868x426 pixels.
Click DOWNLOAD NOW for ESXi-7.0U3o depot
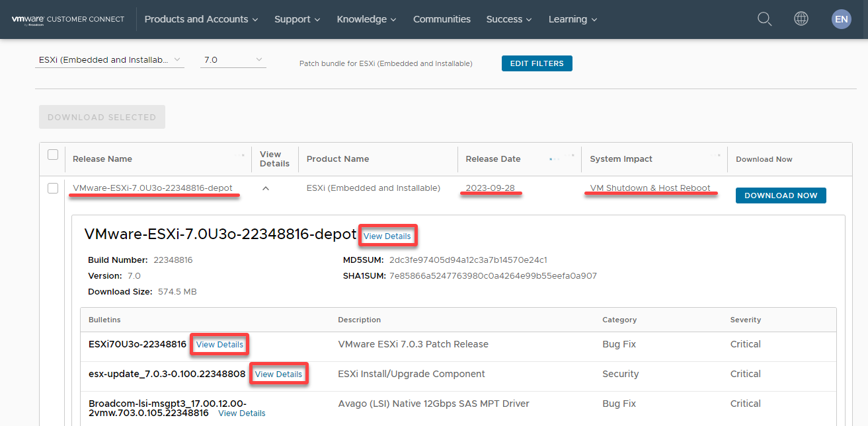coord(781,195)
